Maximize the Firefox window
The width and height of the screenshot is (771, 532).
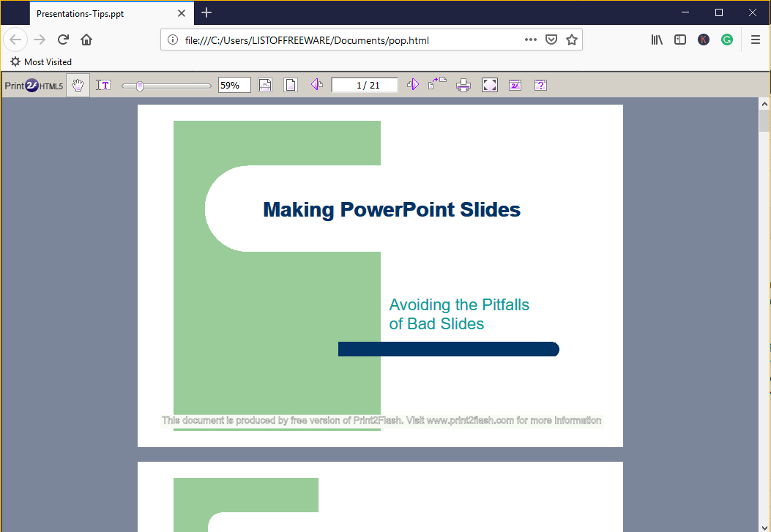coord(719,12)
